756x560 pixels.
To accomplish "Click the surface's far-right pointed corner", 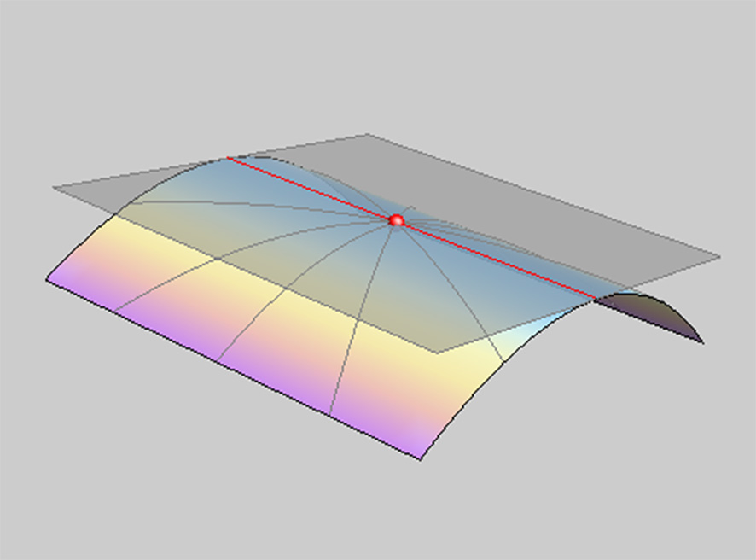I will [702, 342].
